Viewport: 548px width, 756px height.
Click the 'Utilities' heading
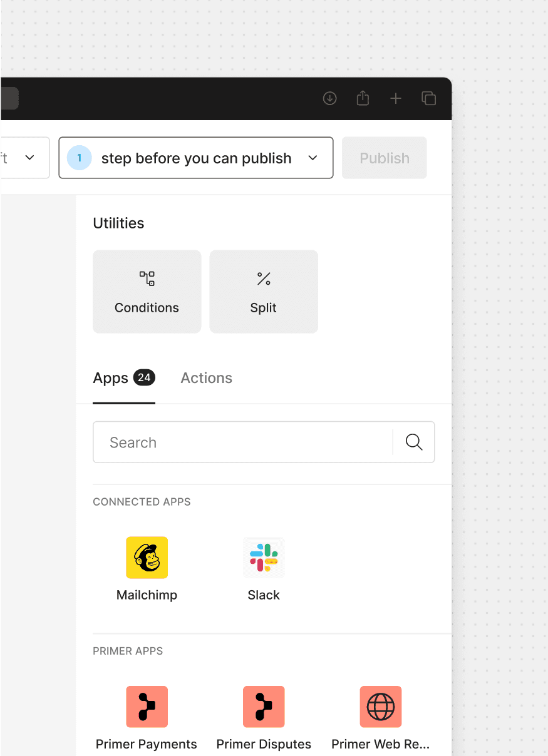click(118, 223)
